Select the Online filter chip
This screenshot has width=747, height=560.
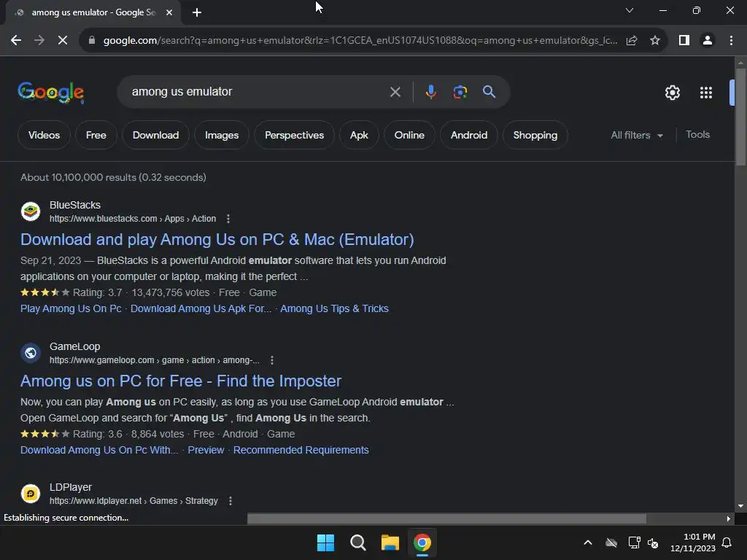pyautogui.click(x=409, y=135)
